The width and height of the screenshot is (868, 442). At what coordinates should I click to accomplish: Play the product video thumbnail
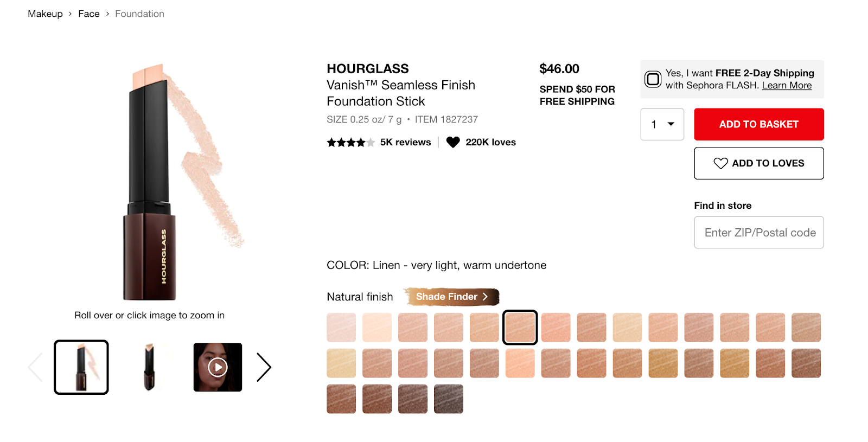tap(218, 367)
